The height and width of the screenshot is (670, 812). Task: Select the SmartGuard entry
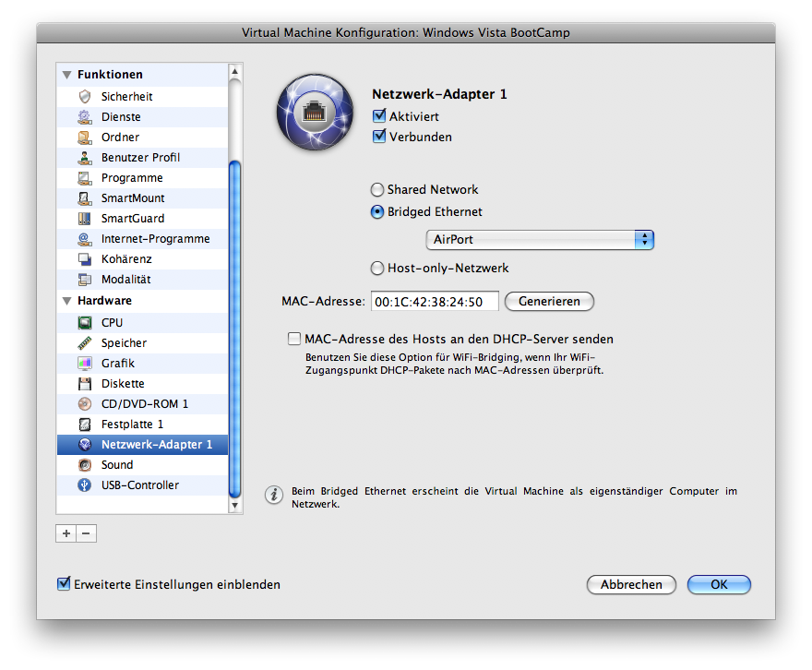tap(142, 219)
